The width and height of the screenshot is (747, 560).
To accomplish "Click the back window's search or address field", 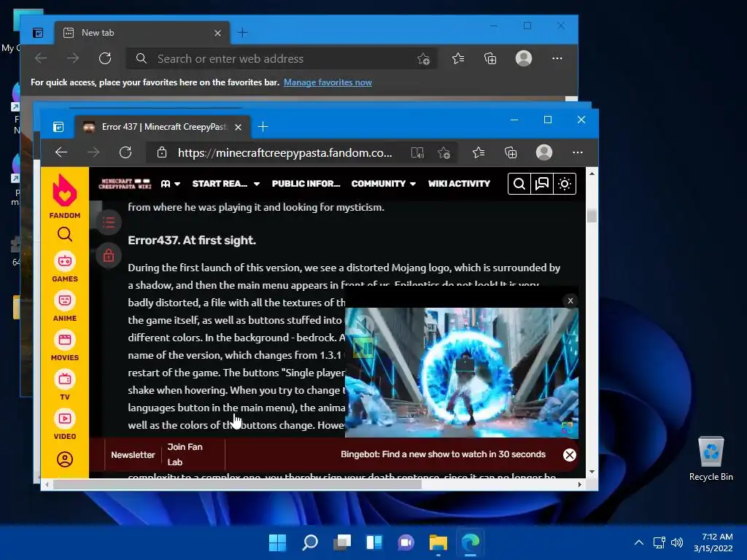I will point(281,58).
